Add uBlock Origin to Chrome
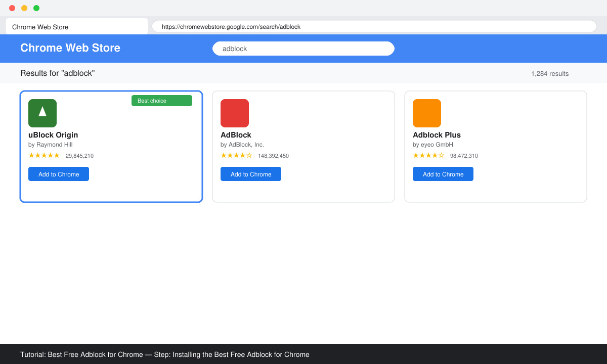607x364 pixels. point(59,174)
